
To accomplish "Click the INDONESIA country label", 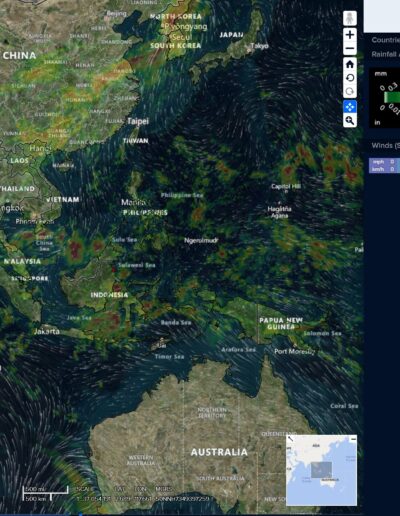I will click(x=109, y=295).
